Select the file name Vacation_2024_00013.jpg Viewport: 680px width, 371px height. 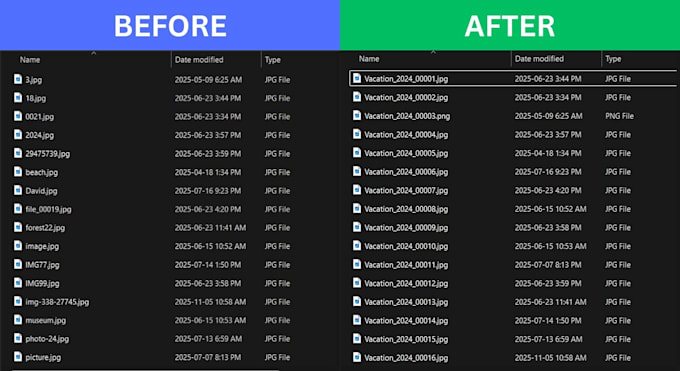click(x=406, y=302)
